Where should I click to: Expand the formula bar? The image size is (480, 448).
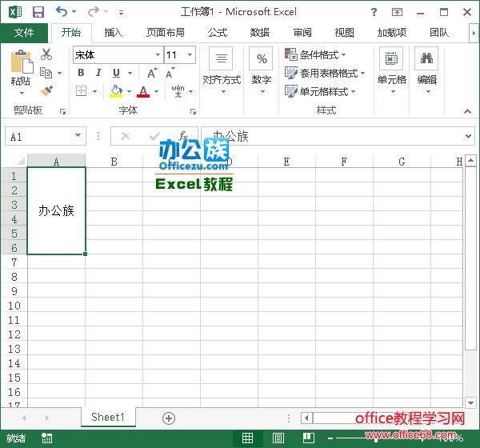click(468, 136)
